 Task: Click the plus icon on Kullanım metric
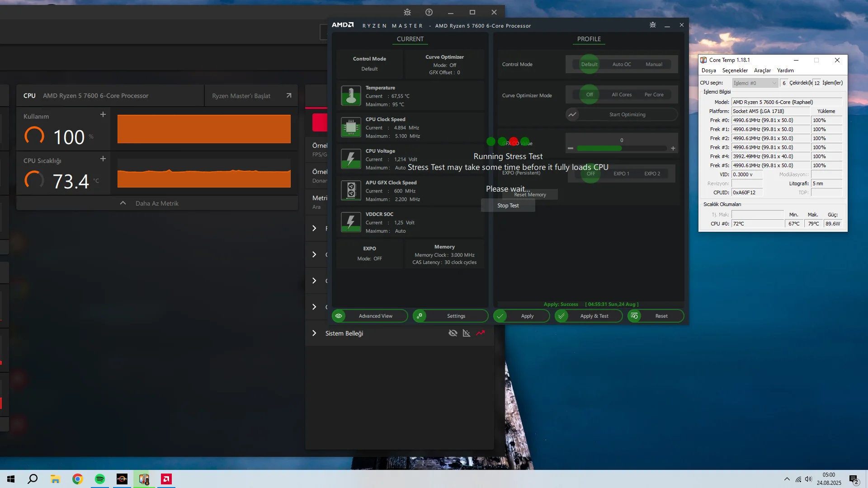103,114
